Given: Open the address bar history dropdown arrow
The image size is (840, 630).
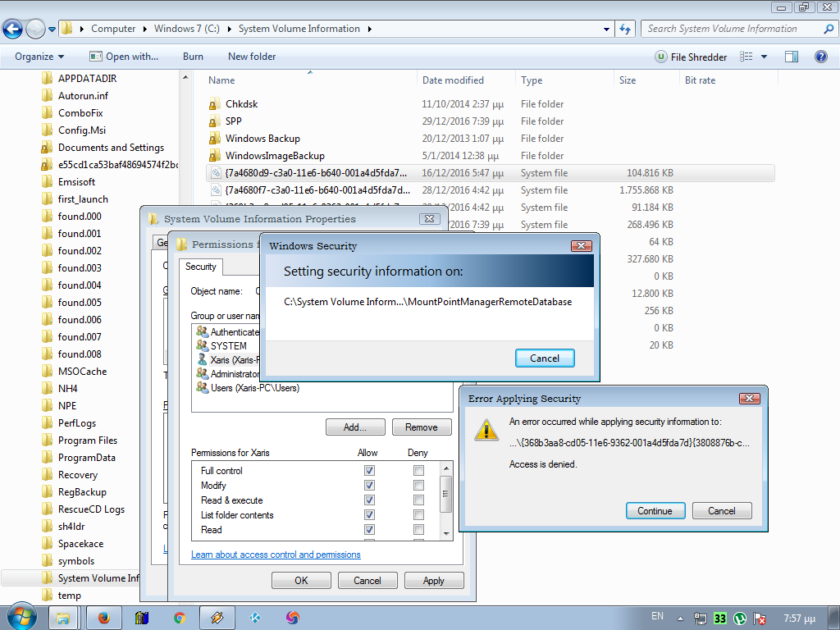Looking at the screenshot, I should click(x=606, y=30).
